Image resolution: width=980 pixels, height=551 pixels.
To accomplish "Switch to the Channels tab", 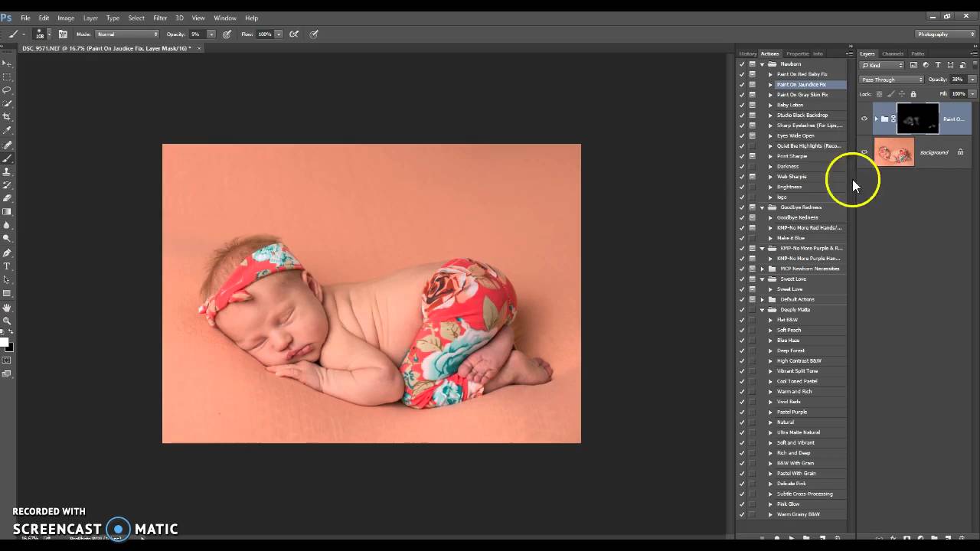I will click(x=893, y=54).
